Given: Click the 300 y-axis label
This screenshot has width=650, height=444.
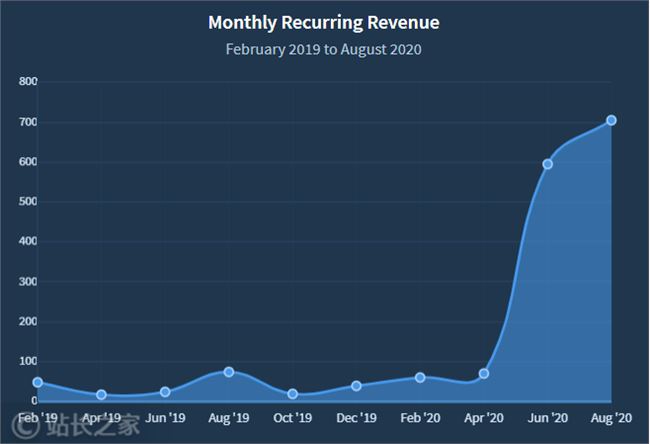Looking at the screenshot, I should click(x=28, y=281).
